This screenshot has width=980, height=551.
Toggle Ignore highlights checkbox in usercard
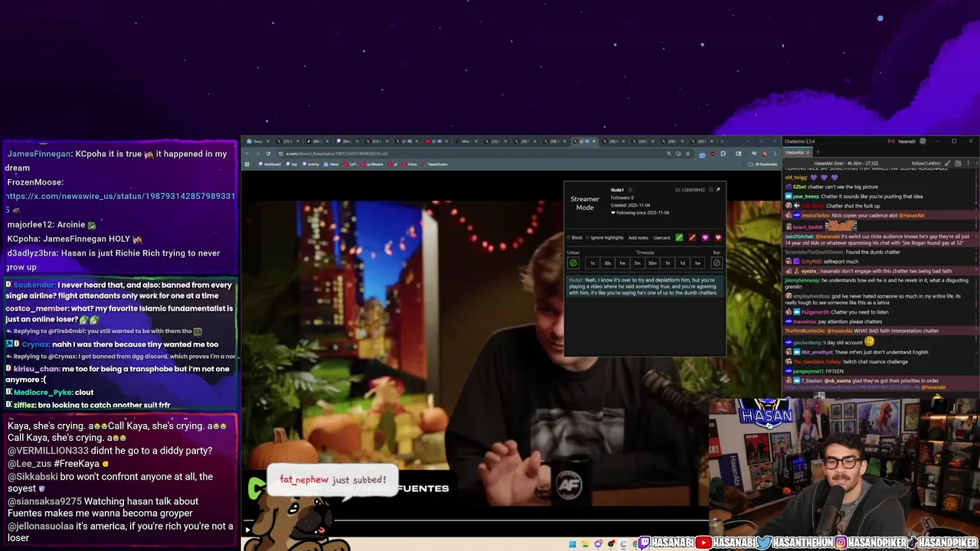coord(587,237)
